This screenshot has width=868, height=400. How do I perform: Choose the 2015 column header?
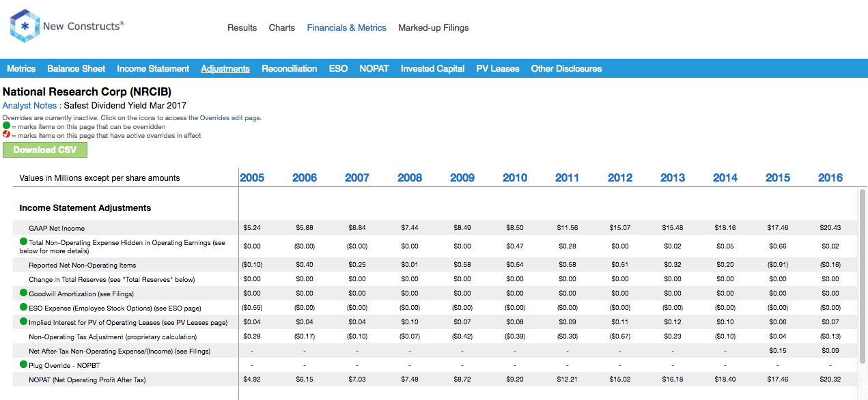(x=778, y=178)
